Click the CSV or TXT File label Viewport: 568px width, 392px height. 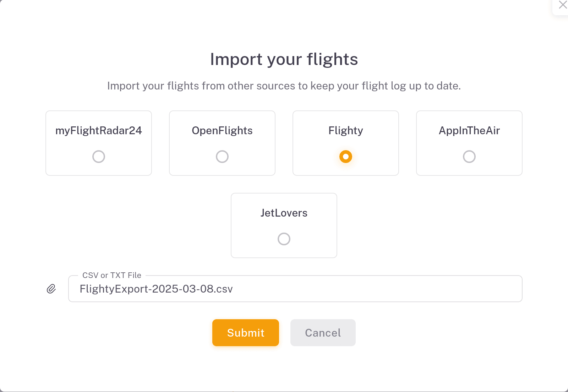coord(111,275)
